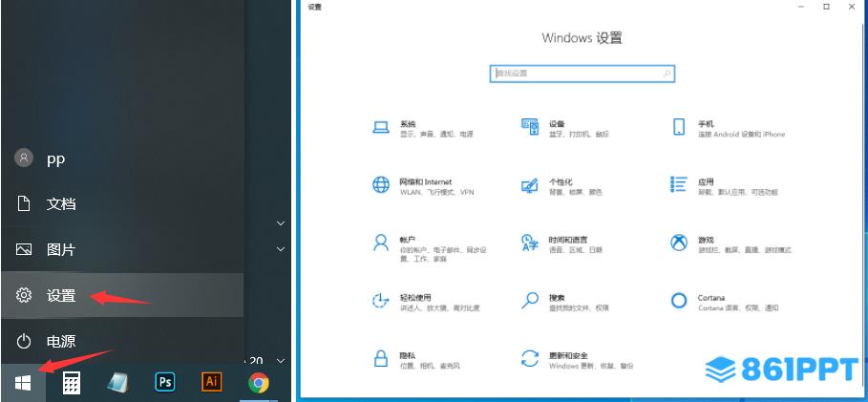Click the 文档 document icon in Start menu
This screenshot has height=402, width=868.
click(23, 203)
